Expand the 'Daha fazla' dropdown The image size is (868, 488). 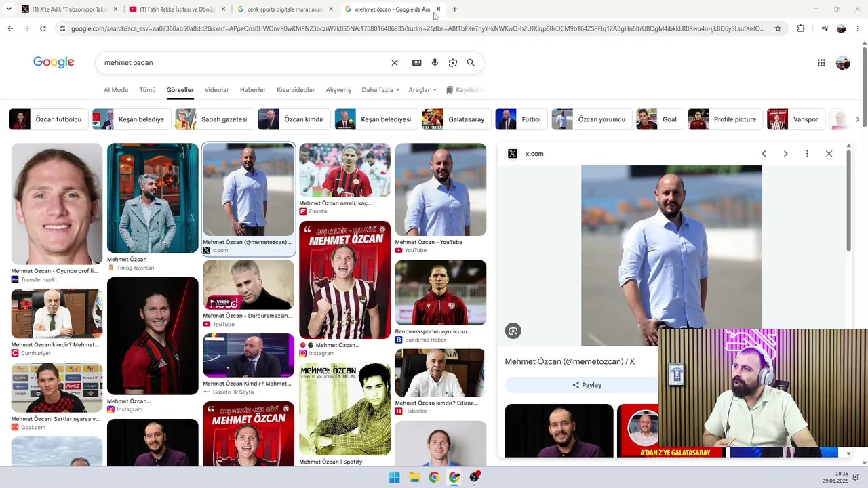pyautogui.click(x=380, y=90)
